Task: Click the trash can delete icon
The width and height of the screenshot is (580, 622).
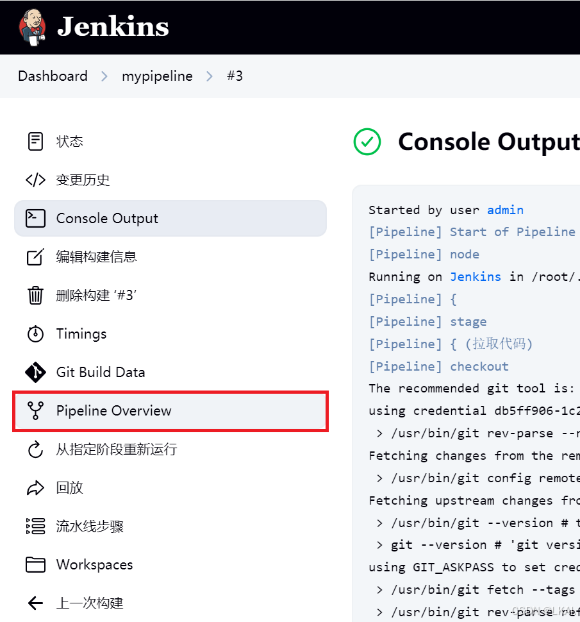Action: click(x=35, y=295)
